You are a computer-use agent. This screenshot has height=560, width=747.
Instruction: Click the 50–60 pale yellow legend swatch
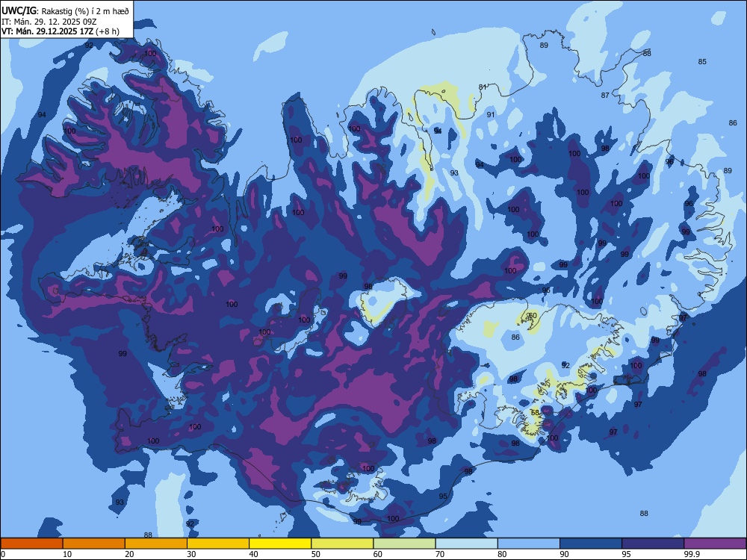pos(342,544)
